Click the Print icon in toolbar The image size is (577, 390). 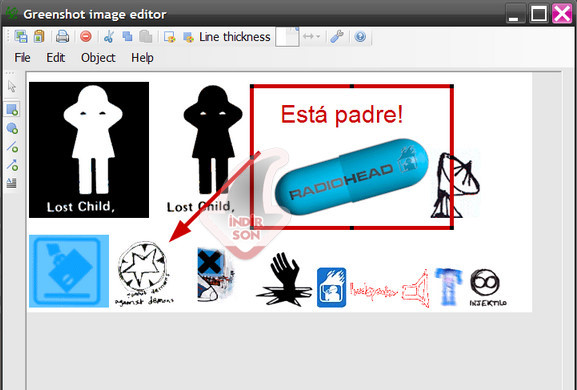[x=63, y=36]
